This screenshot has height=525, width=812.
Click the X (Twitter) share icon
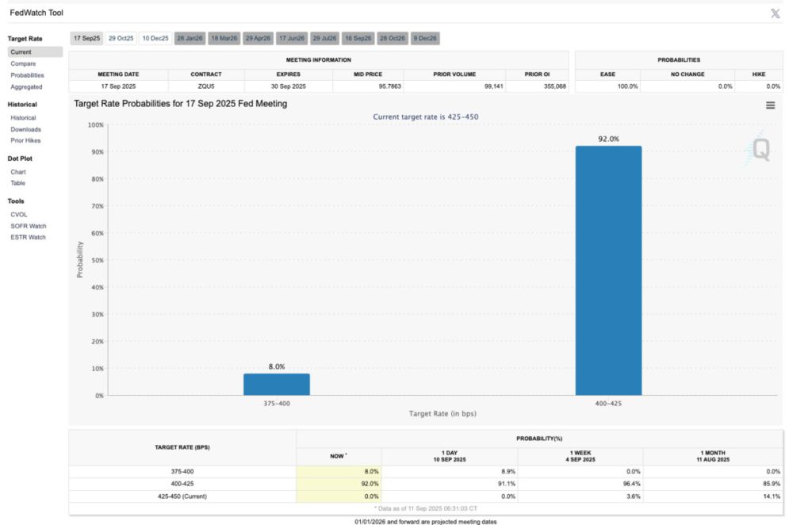tap(775, 13)
